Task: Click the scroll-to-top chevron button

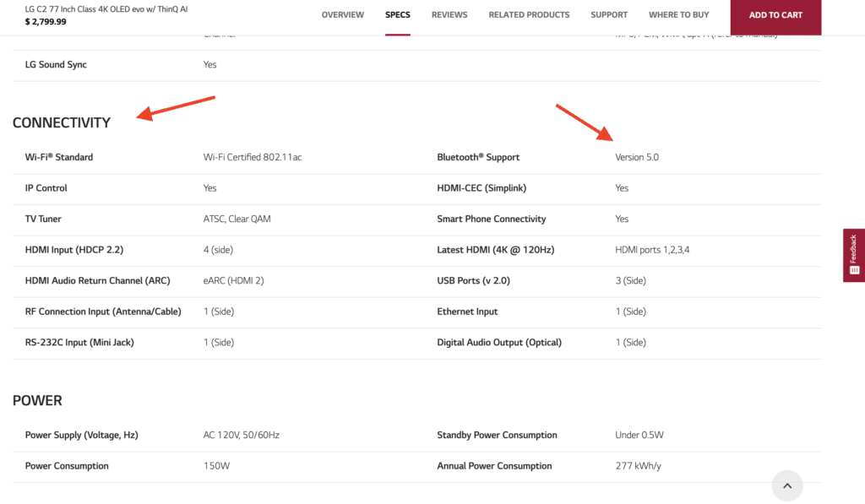Action: tap(787, 485)
